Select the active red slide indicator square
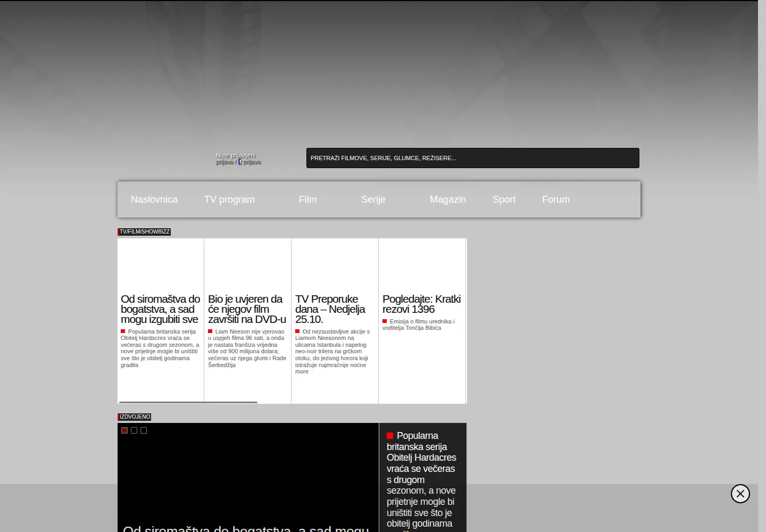The image size is (766, 532). (x=124, y=430)
